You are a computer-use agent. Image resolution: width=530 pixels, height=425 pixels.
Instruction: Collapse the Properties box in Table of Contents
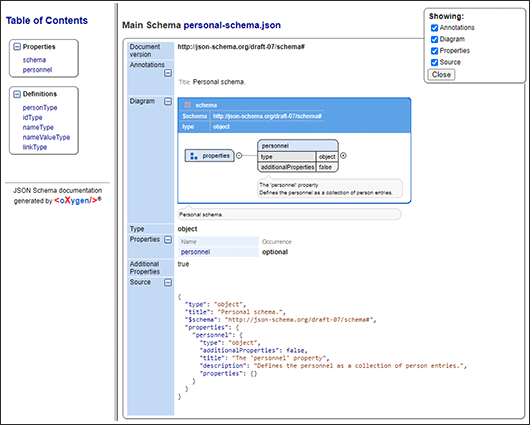[x=17, y=47]
